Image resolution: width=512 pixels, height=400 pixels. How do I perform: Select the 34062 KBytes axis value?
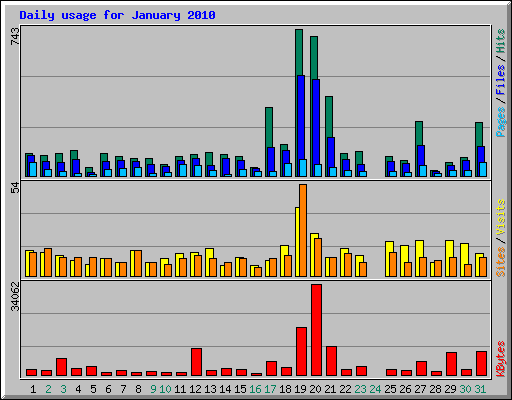[15, 296]
